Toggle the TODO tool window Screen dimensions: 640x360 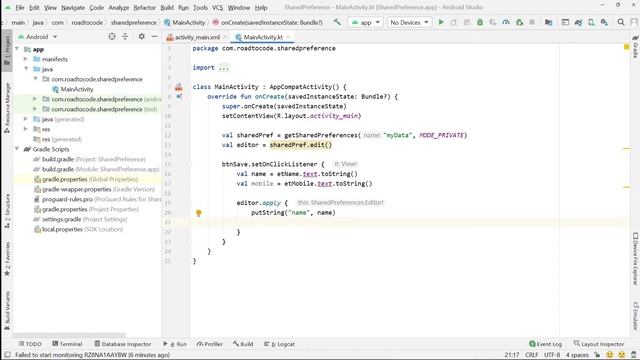[x=30, y=344]
